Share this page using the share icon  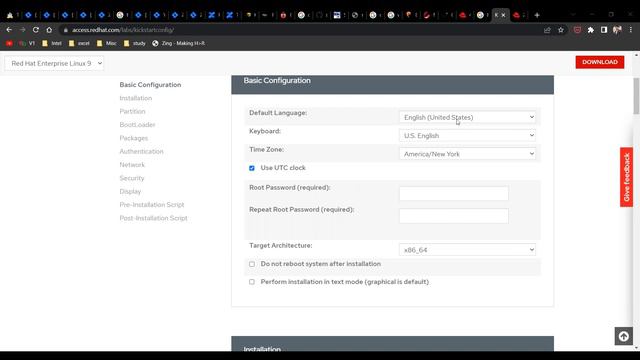pyautogui.click(x=547, y=30)
